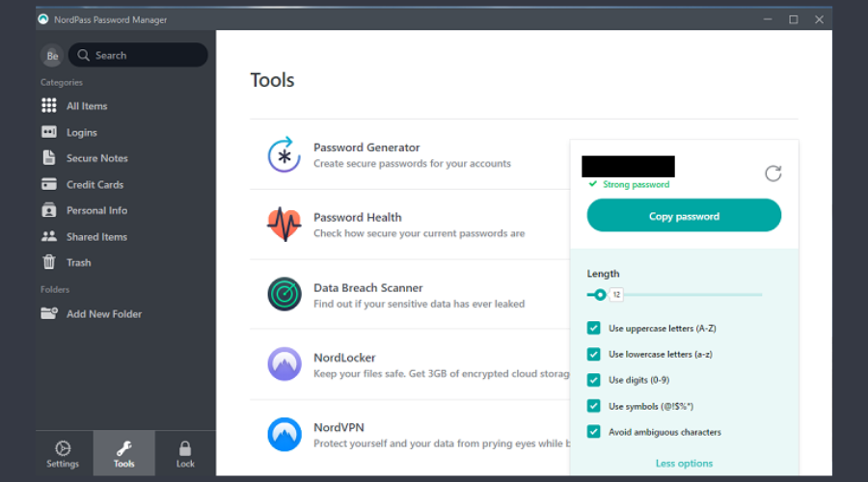868x482 pixels.
Task: Toggle Use lowercase letters (a-z) checkbox
Action: [593, 354]
